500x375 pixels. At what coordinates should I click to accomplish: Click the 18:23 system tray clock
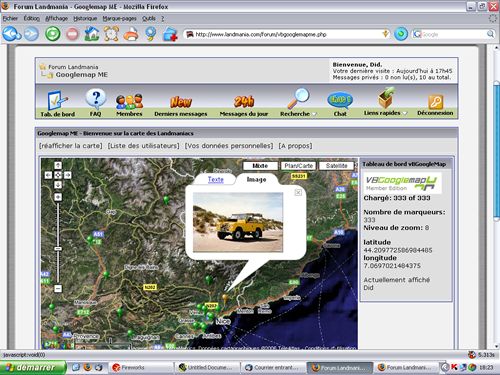click(x=486, y=367)
